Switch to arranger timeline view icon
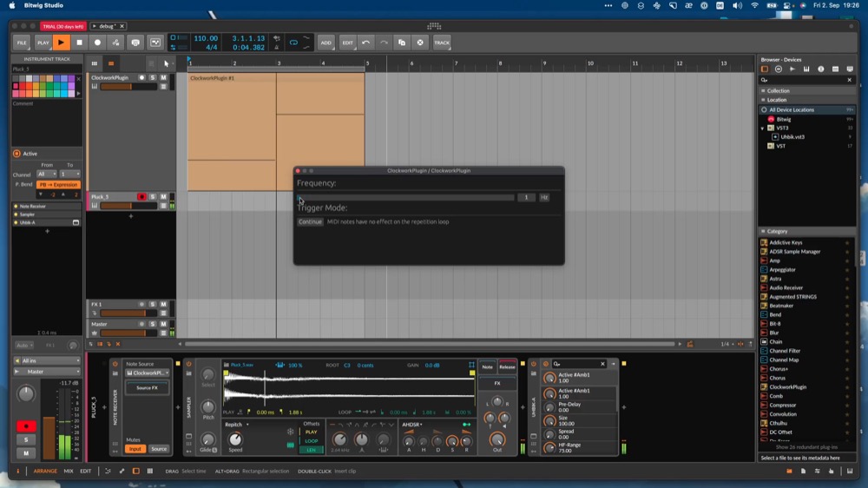The height and width of the screenshot is (488, 868). [111, 63]
